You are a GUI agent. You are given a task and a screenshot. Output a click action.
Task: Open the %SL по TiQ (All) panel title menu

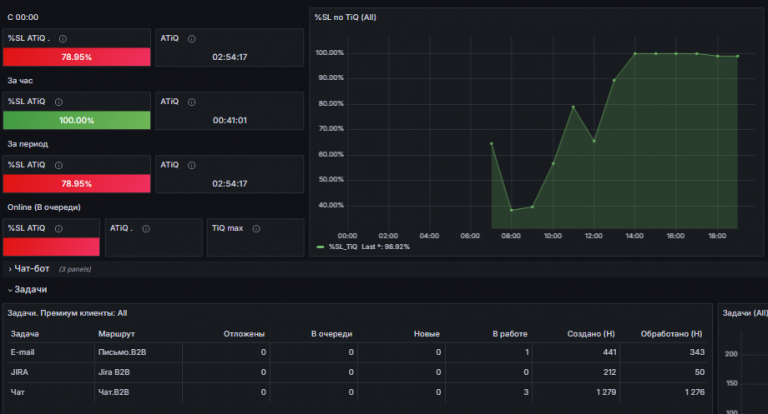coord(345,17)
